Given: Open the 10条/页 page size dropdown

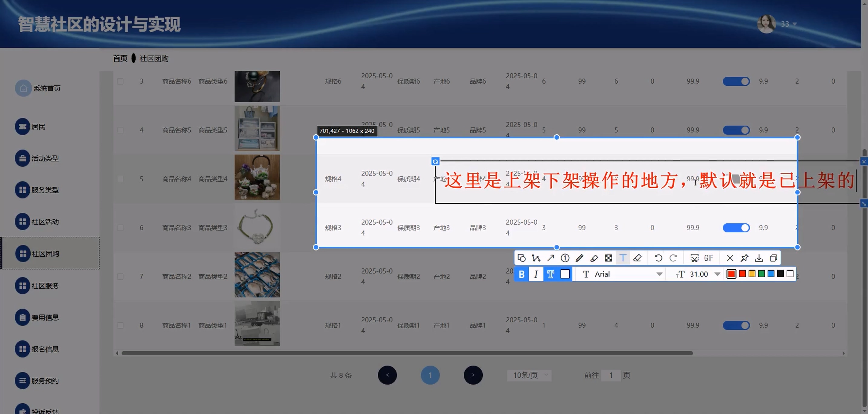Looking at the screenshot, I should [x=529, y=375].
